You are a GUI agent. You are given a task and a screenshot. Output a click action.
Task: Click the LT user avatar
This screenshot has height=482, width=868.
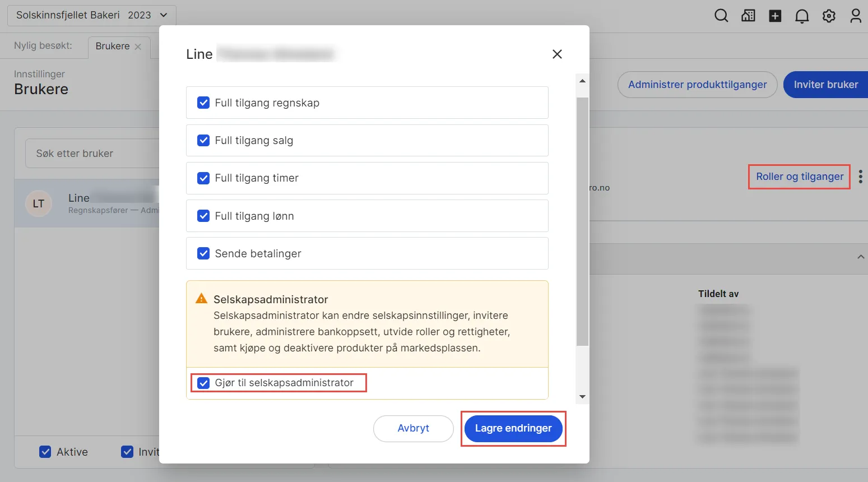pyautogui.click(x=38, y=203)
